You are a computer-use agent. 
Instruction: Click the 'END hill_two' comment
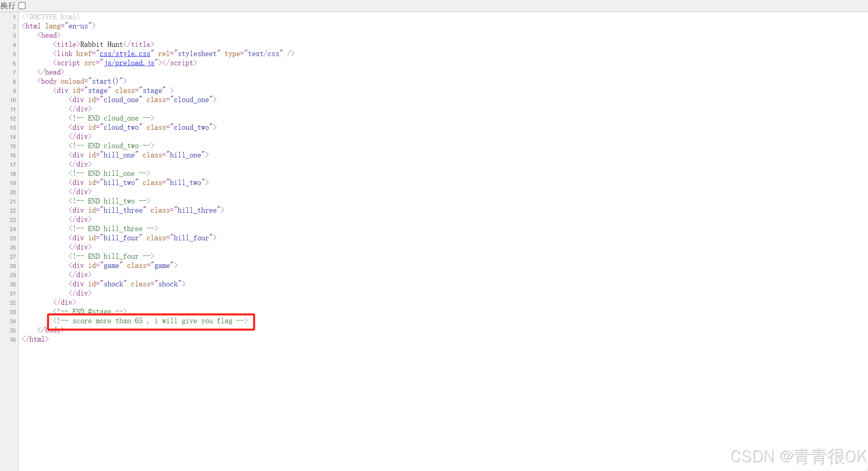coord(109,201)
